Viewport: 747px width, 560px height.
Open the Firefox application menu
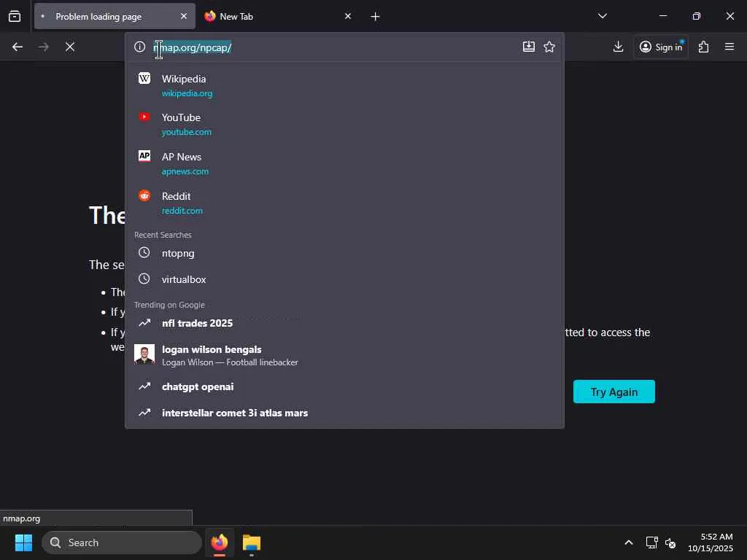click(x=729, y=47)
